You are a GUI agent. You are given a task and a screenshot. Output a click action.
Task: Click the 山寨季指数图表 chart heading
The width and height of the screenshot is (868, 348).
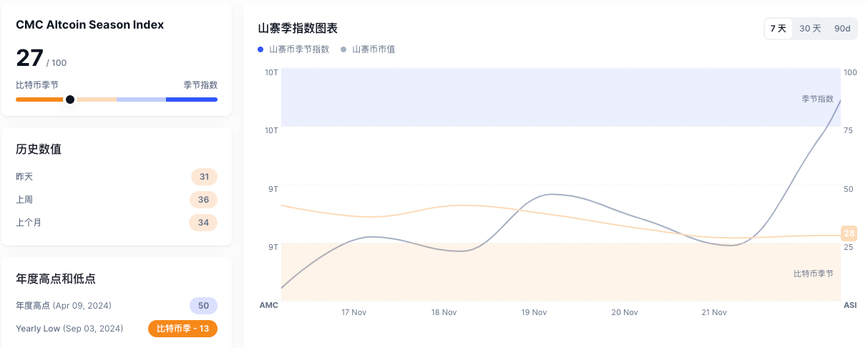pos(298,29)
